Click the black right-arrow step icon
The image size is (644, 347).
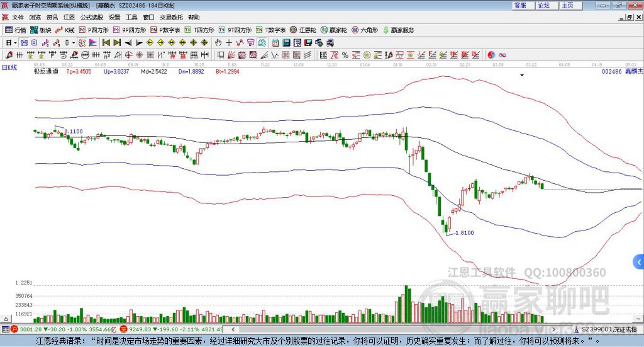tap(139, 43)
